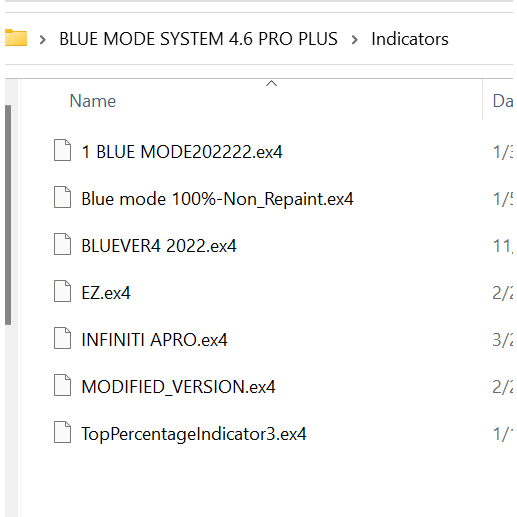The width and height of the screenshot is (517, 517).
Task: Sort by the Date column header
Action: (503, 101)
